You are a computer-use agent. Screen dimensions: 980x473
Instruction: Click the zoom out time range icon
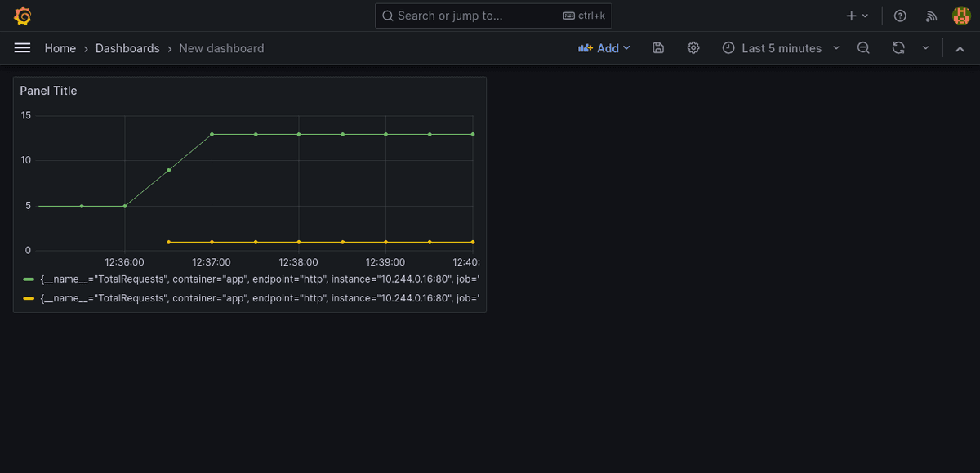click(863, 48)
